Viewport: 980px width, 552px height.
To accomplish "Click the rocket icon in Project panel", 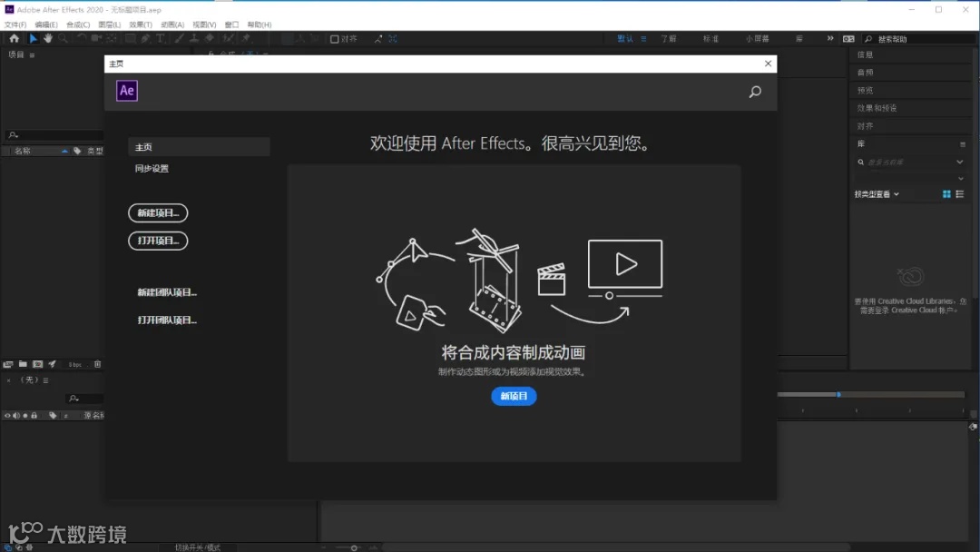I will [53, 364].
